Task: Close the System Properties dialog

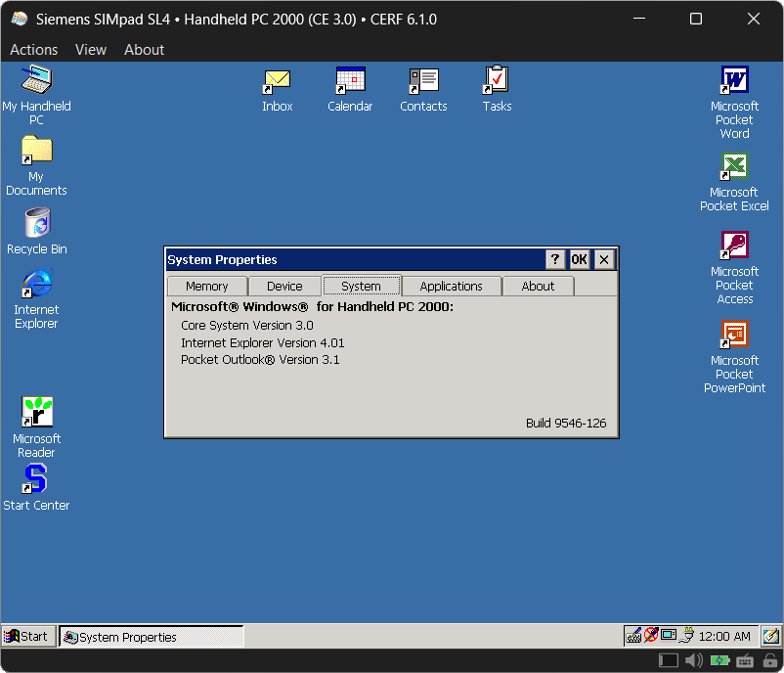Action: pyautogui.click(x=604, y=259)
